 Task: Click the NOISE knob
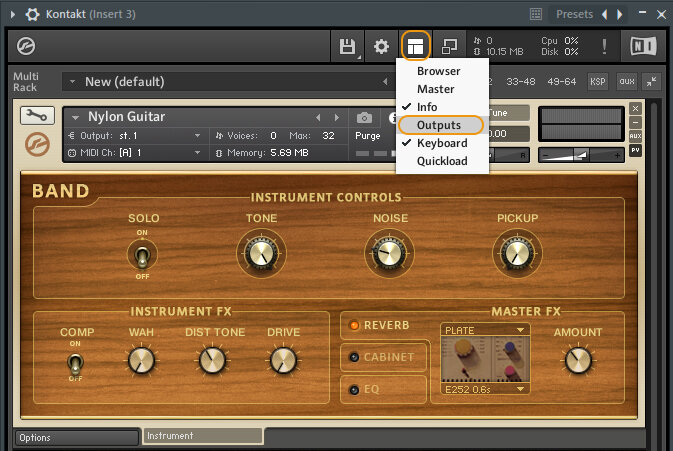point(389,253)
